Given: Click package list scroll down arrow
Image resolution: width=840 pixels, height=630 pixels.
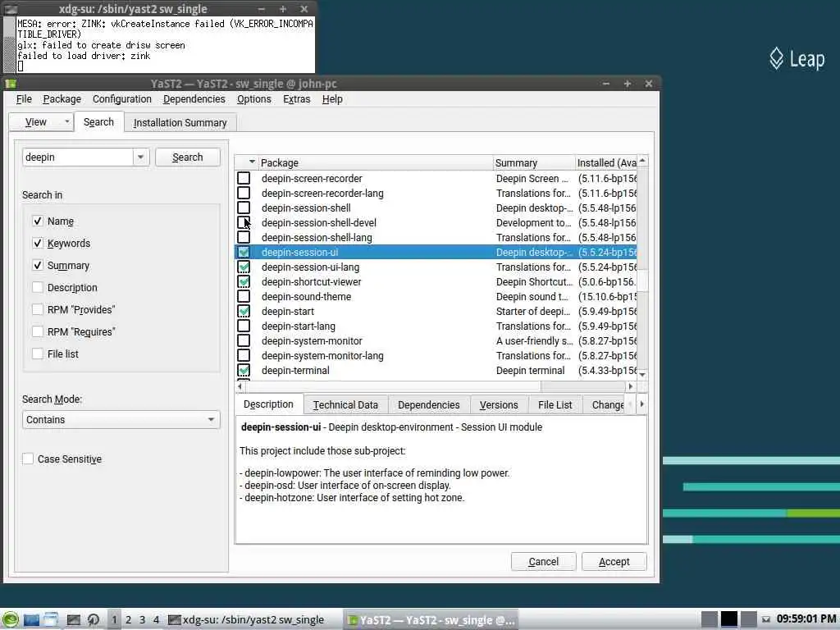Looking at the screenshot, I should pos(642,374).
